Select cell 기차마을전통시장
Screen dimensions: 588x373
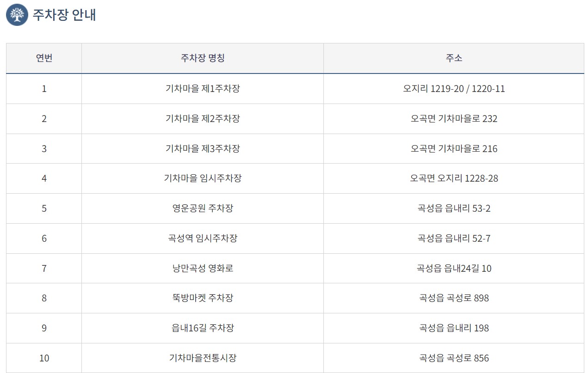203,358
